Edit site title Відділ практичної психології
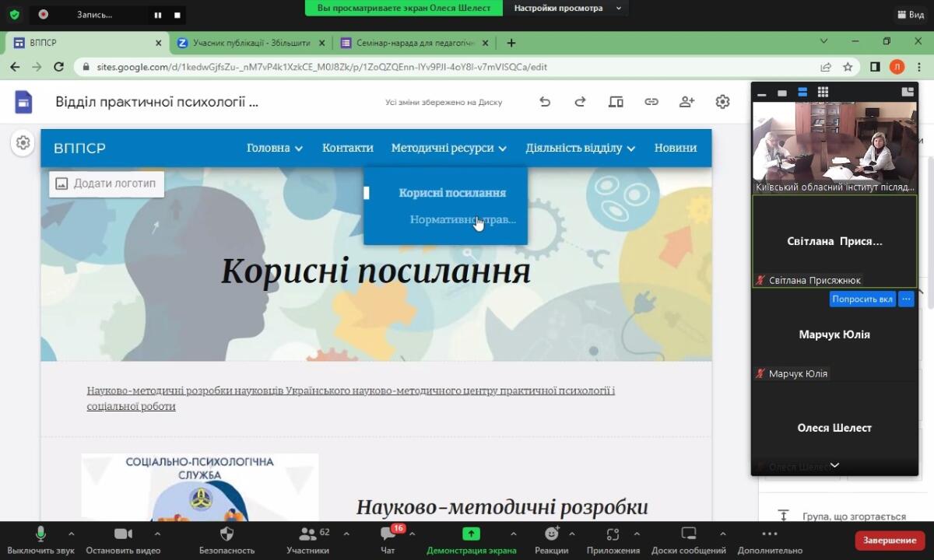This screenshot has width=934, height=560. pyautogui.click(x=156, y=102)
